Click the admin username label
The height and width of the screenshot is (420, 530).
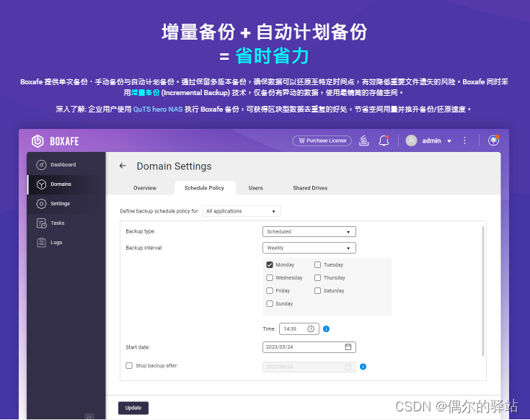pyautogui.click(x=431, y=140)
